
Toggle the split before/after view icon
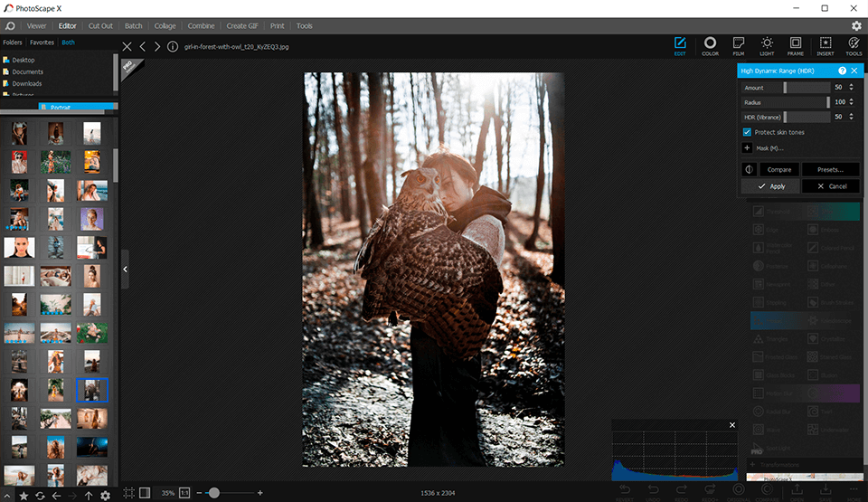pyautogui.click(x=749, y=169)
